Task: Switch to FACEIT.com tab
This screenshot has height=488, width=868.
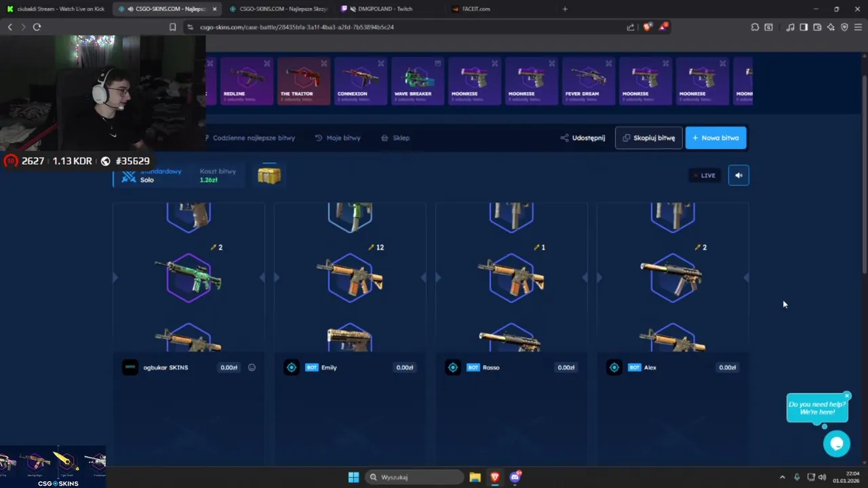Action: (x=475, y=9)
